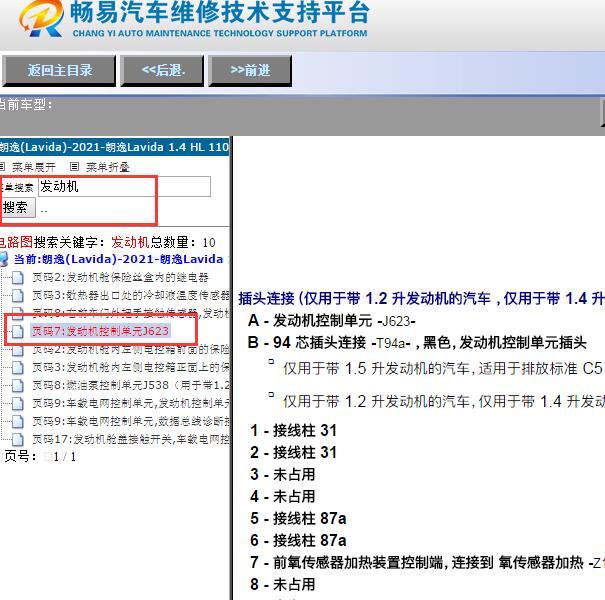Screen dimensions: 605x600
Task: Open 页码3:发动机舱内左侧电控箱正面上的保险
Action: pyautogui.click(x=131, y=367)
